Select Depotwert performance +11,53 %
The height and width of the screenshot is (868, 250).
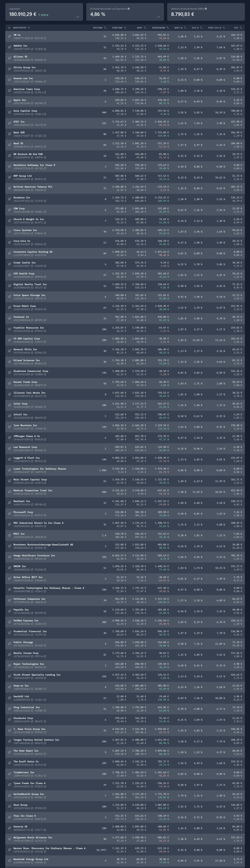43,15
